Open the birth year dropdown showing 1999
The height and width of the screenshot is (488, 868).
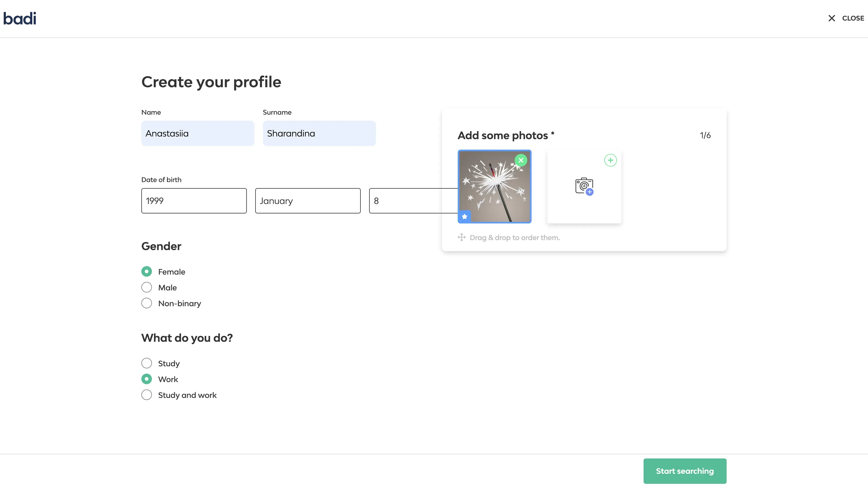194,201
